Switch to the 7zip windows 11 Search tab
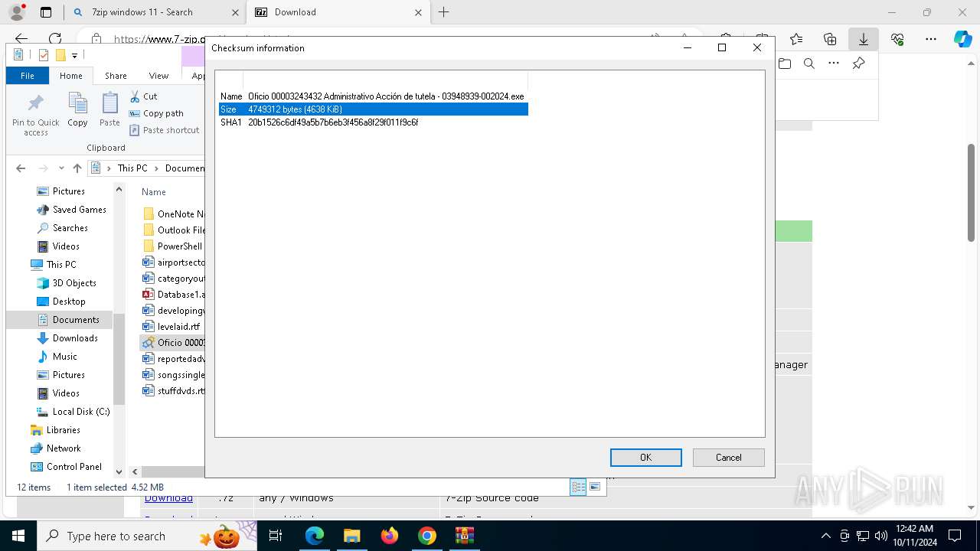Screen dimensions: 980x551 (x=155, y=12)
